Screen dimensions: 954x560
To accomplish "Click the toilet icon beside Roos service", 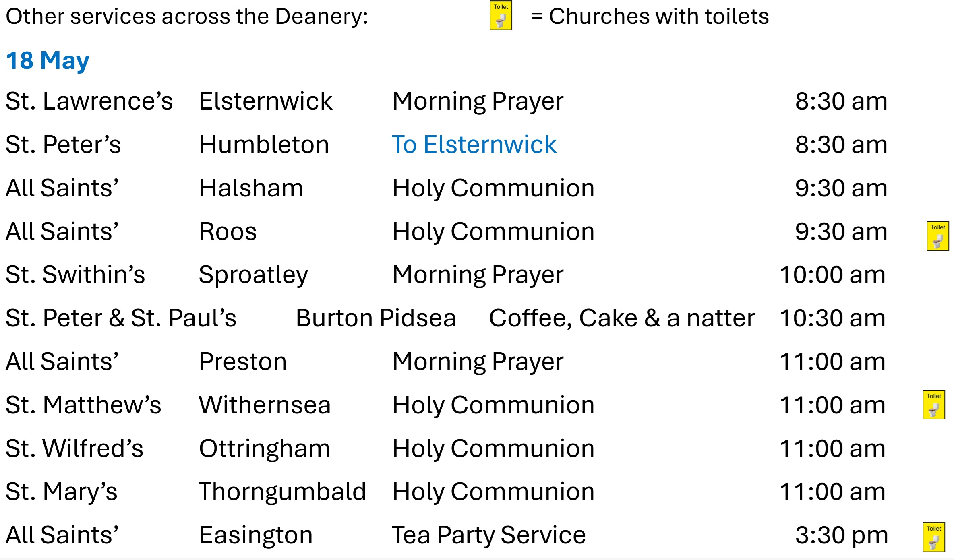I will tap(937, 236).
